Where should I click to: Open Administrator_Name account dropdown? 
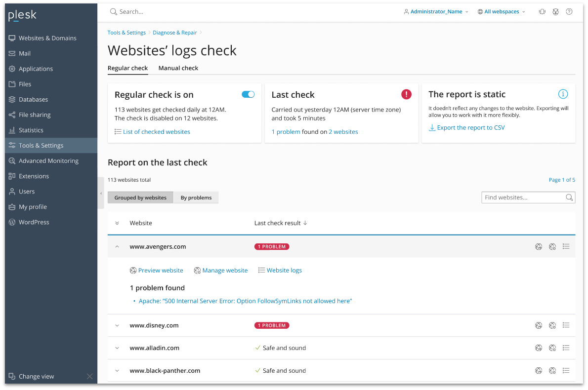coord(436,12)
